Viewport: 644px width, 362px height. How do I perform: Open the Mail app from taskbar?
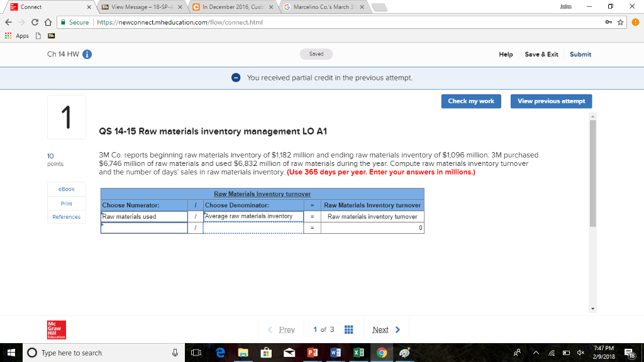[289, 353]
